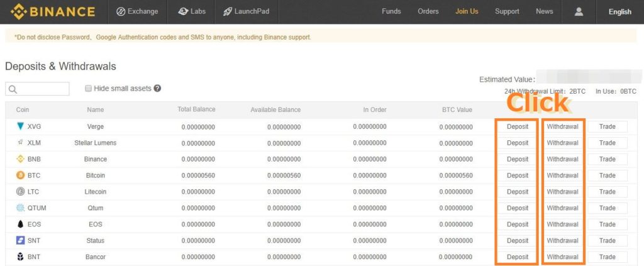
Task: Click the search magnifier icon
Action: pyautogui.click(x=13, y=89)
